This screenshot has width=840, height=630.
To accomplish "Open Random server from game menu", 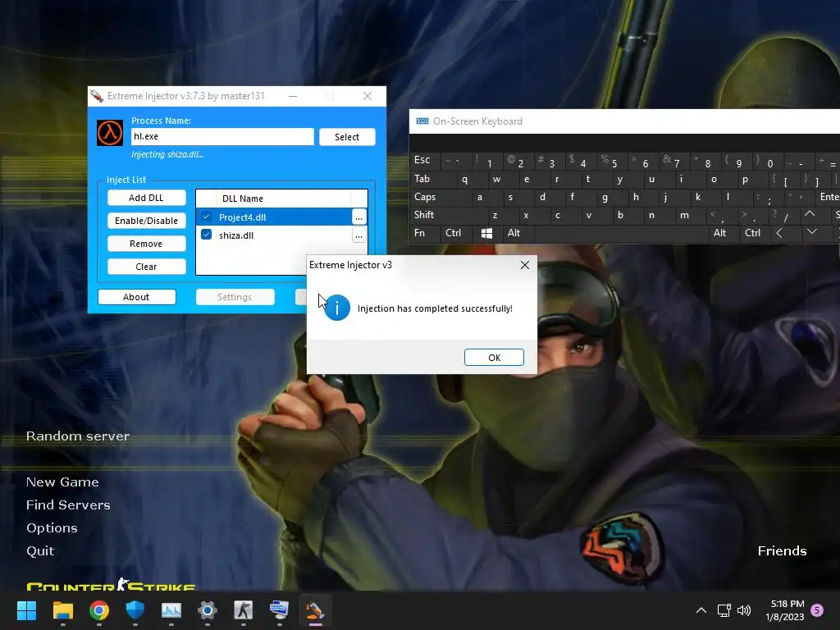I will coord(78,436).
